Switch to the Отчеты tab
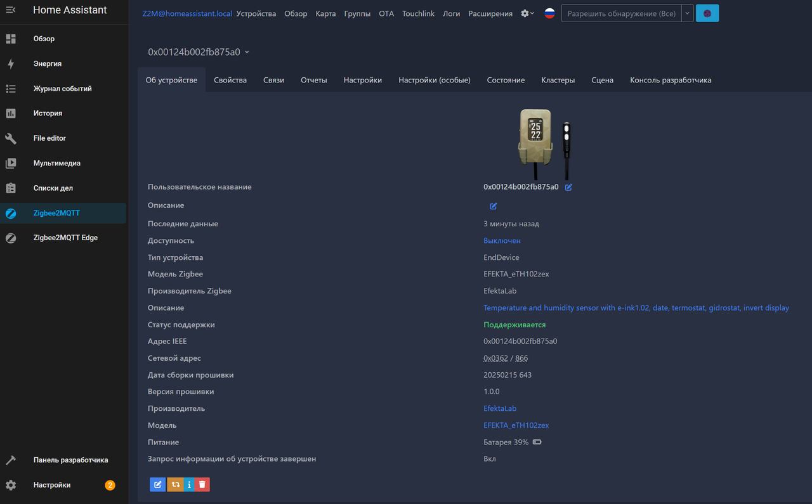Image resolution: width=812 pixels, height=504 pixels. pyautogui.click(x=314, y=80)
